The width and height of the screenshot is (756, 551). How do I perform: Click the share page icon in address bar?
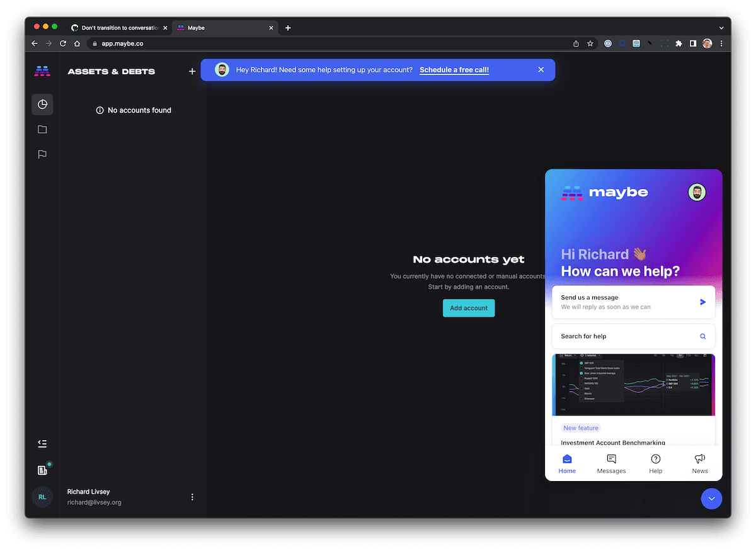click(576, 43)
